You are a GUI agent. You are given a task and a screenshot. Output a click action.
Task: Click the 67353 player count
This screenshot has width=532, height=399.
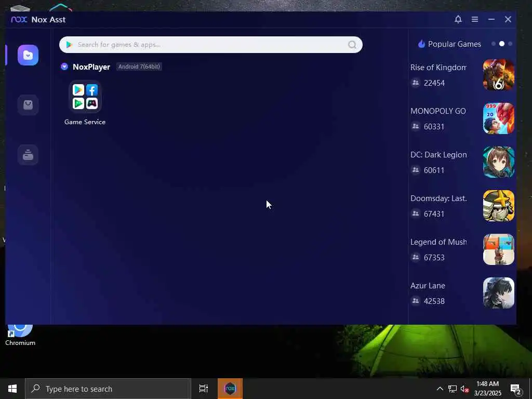pyautogui.click(x=434, y=258)
